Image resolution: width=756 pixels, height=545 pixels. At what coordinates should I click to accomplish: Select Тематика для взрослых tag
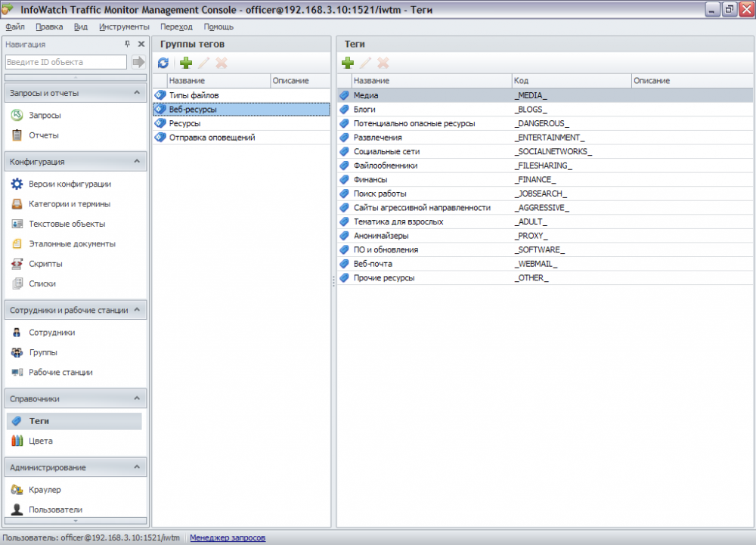(545, 221)
